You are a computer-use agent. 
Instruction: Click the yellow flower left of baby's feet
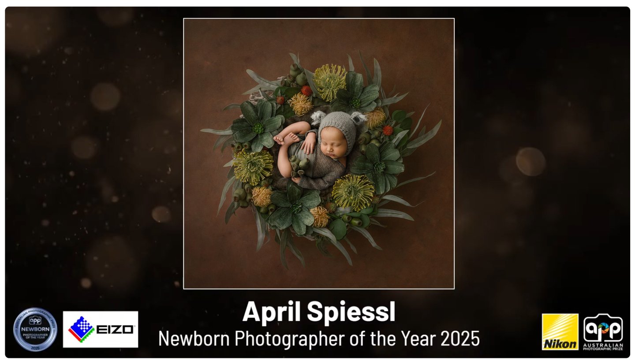pos(253,167)
